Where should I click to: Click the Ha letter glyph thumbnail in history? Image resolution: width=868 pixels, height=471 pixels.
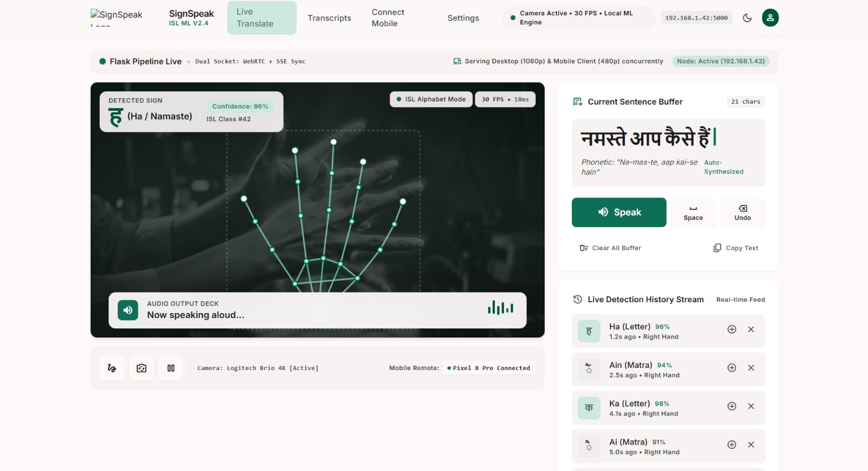point(589,331)
